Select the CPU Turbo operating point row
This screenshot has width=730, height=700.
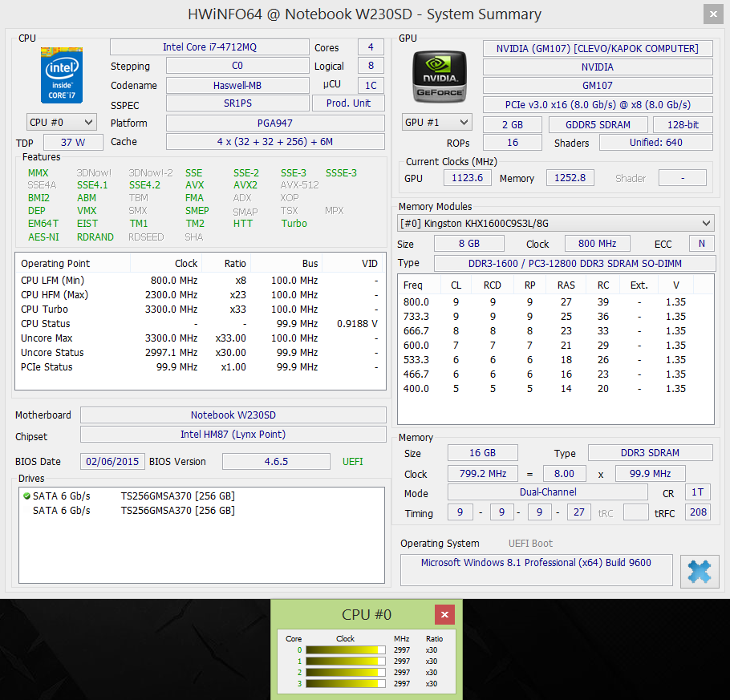201,310
